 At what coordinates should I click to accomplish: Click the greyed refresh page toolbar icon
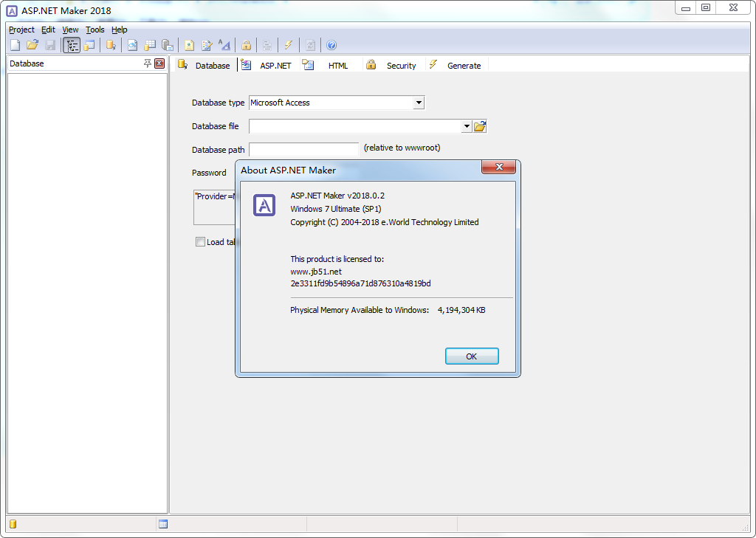coord(310,45)
